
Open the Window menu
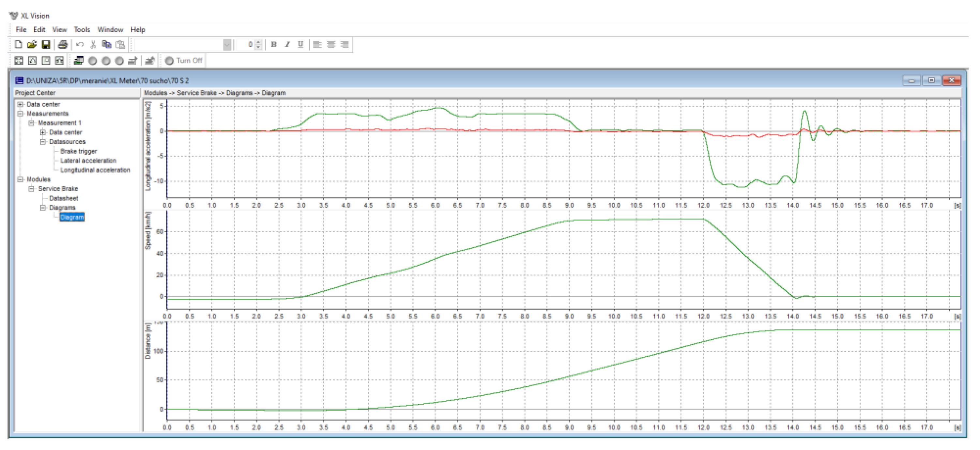110,30
